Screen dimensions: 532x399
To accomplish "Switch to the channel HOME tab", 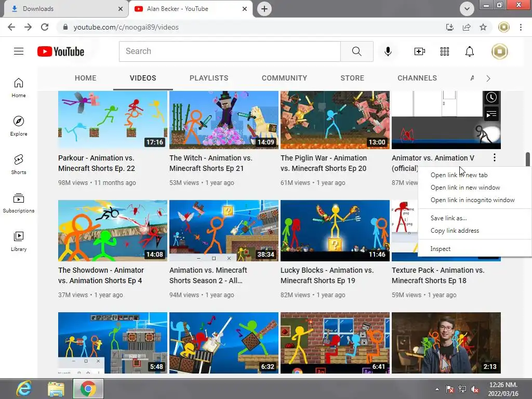I will click(86, 78).
